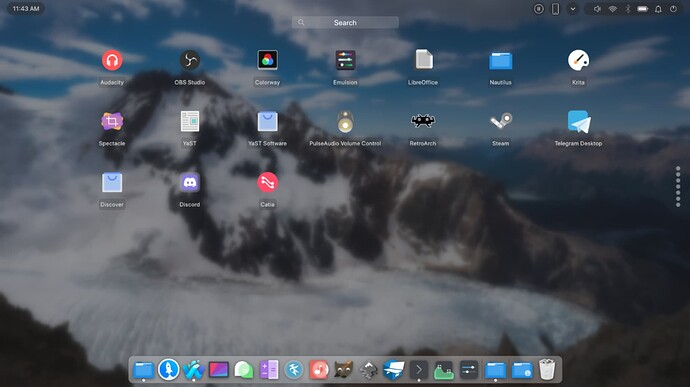Open the green network ports dock icon
Image resolution: width=690 pixels, height=387 pixels.
pos(444,370)
